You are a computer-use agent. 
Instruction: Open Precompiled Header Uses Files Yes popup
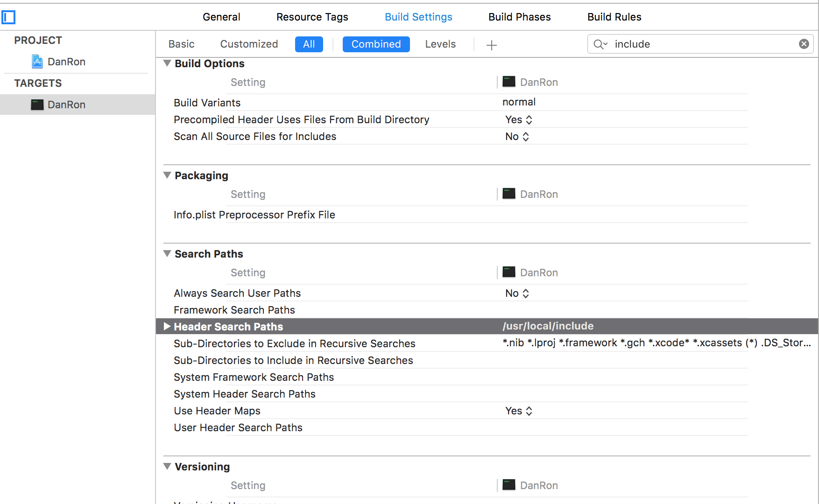519,119
